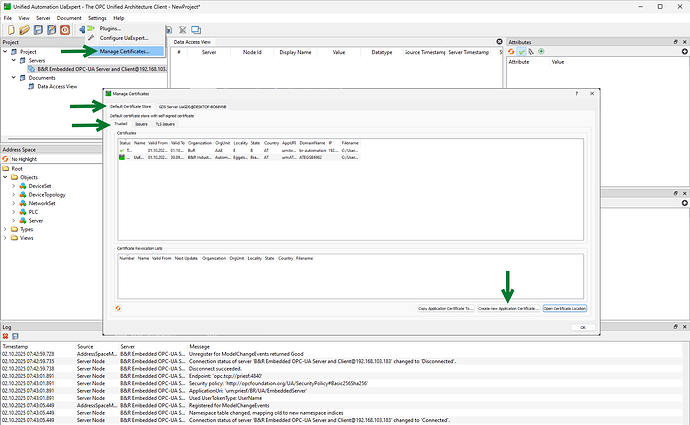Click the Timestamp column header in Log
The height and width of the screenshot is (425, 690).
tap(15, 347)
